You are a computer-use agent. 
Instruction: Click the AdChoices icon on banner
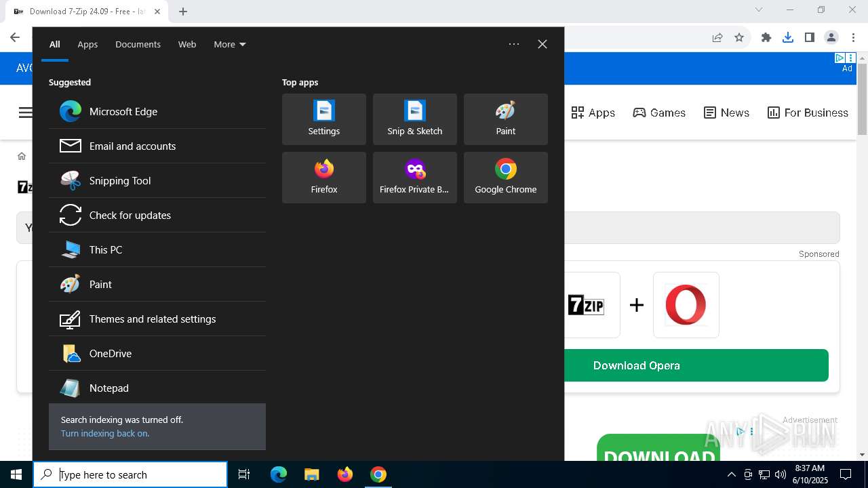[x=840, y=58]
